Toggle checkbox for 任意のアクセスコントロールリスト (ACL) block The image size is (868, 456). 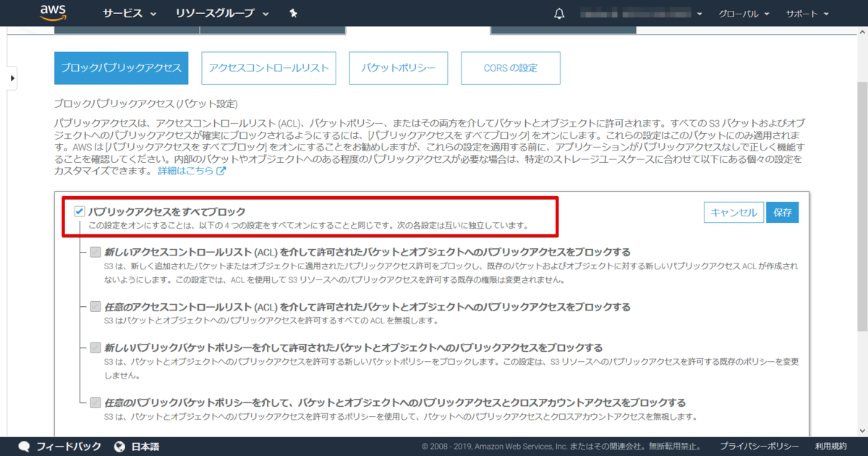pyautogui.click(x=95, y=307)
